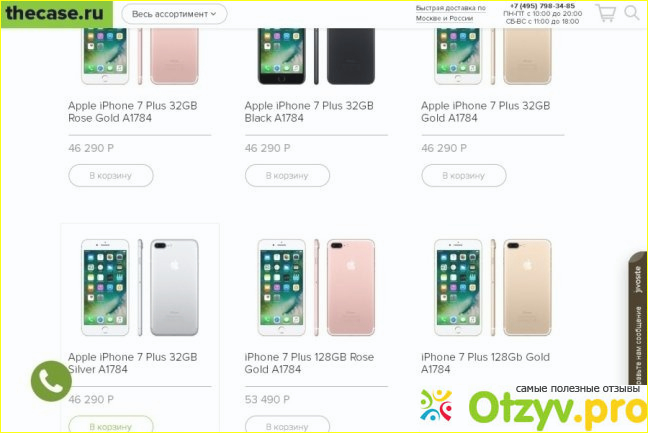648x433 pixels.
Task: Add 128GB Rose Gold iPhone to cart
Action: 287,426
